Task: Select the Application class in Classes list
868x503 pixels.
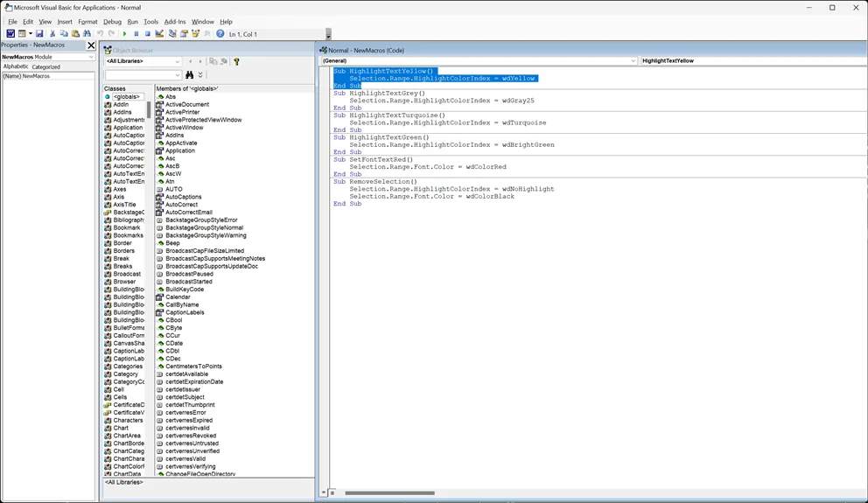Action: point(128,128)
